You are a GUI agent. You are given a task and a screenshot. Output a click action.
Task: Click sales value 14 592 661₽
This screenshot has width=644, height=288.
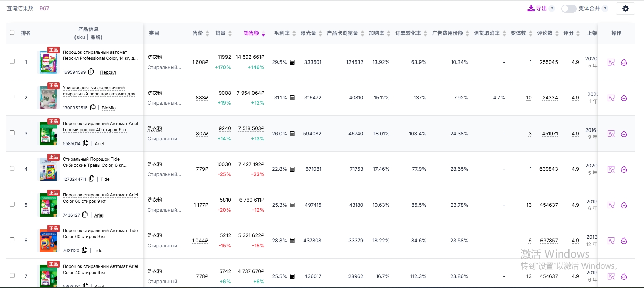250,57
